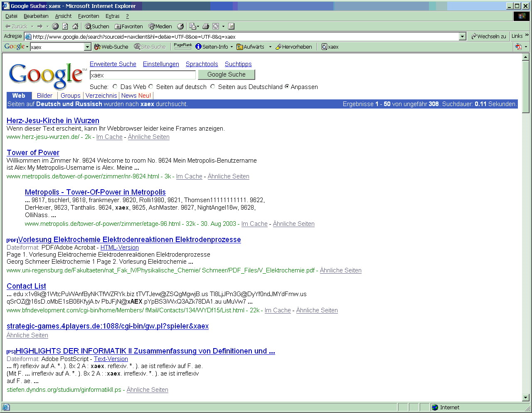Viewport: 532px width, 413px height.
Task: Open the Favoriten menu
Action: pos(89,16)
